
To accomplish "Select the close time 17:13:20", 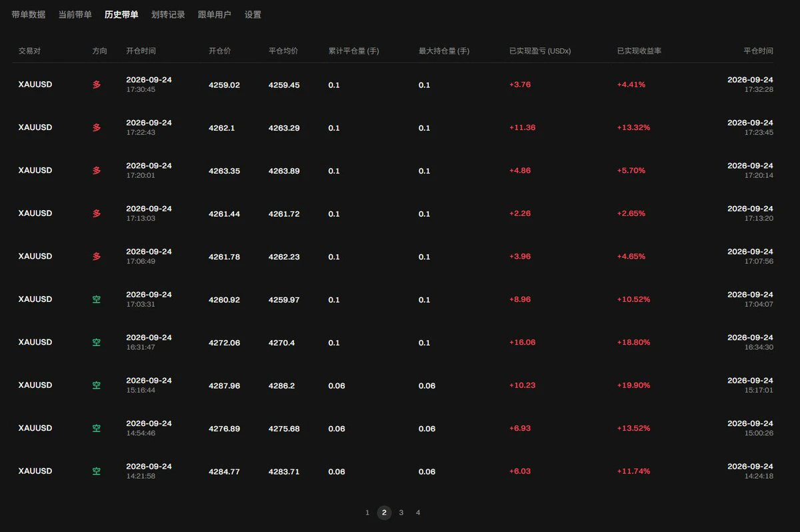I will tap(759, 219).
